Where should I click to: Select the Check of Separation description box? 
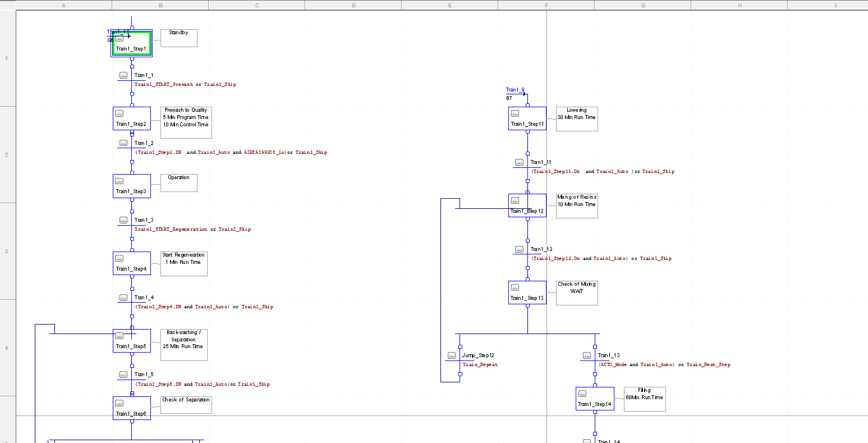[x=186, y=405]
